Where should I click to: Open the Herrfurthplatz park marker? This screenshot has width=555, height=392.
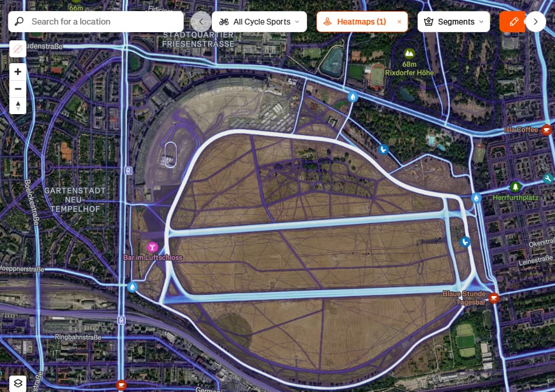pyautogui.click(x=515, y=186)
